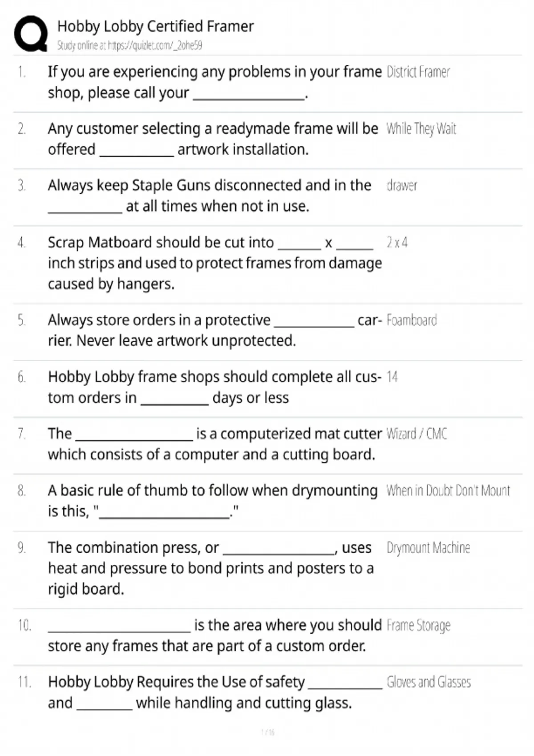Viewport: 534px width, 756px height.
Task: Select the 'Foamboard' answer
Action: 412,320
